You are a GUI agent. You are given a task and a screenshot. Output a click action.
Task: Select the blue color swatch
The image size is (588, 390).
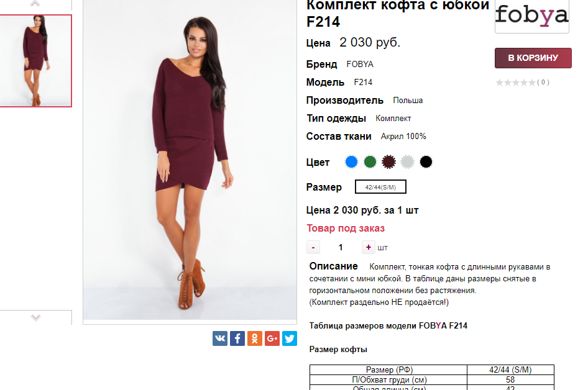351,162
